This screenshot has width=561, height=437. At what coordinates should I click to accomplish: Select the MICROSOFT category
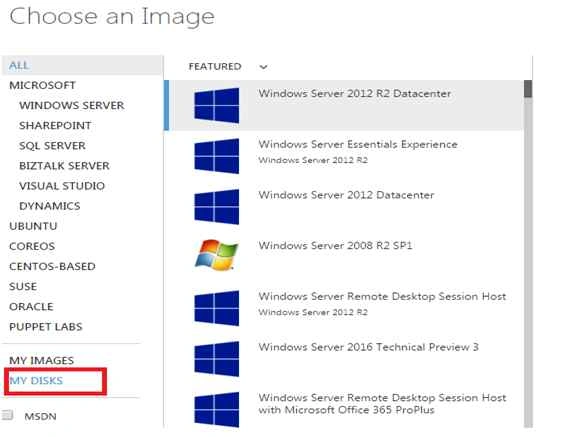(42, 85)
